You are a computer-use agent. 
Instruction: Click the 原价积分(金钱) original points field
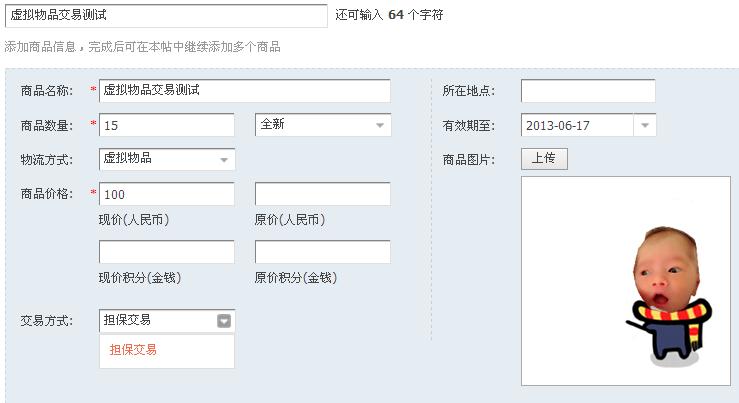click(322, 252)
